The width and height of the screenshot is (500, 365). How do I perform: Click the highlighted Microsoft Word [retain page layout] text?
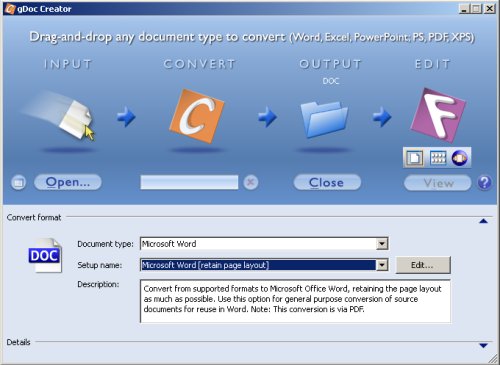[205, 265]
